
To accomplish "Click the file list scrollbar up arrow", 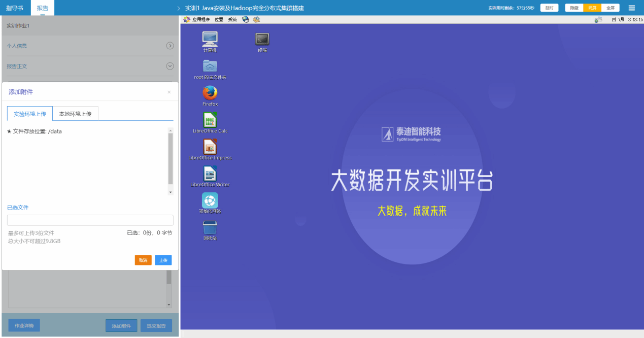I will tap(171, 130).
